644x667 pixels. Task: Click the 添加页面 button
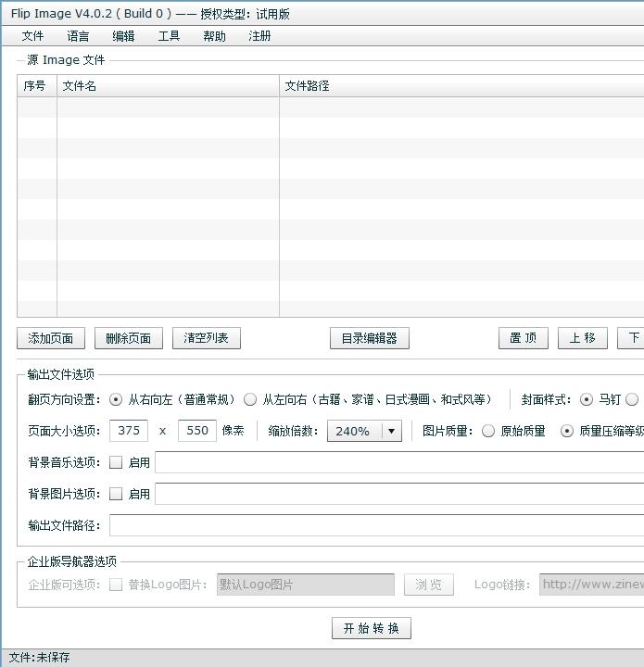(x=51, y=338)
